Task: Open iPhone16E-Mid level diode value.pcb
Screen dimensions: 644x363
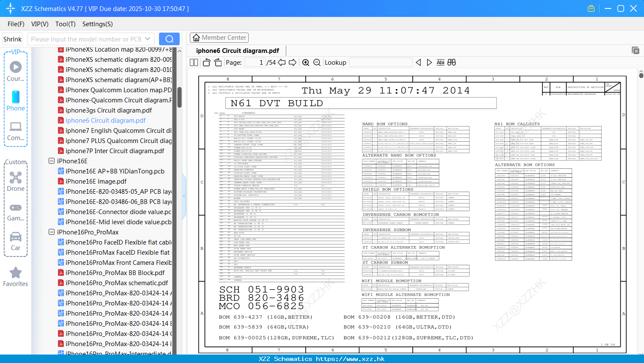Action: pos(118,222)
